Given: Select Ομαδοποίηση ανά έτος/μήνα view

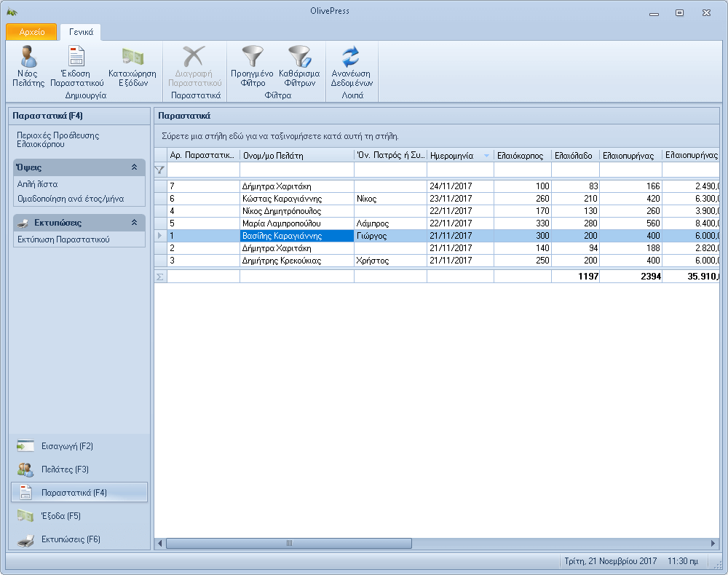Looking at the screenshot, I should coord(71,198).
